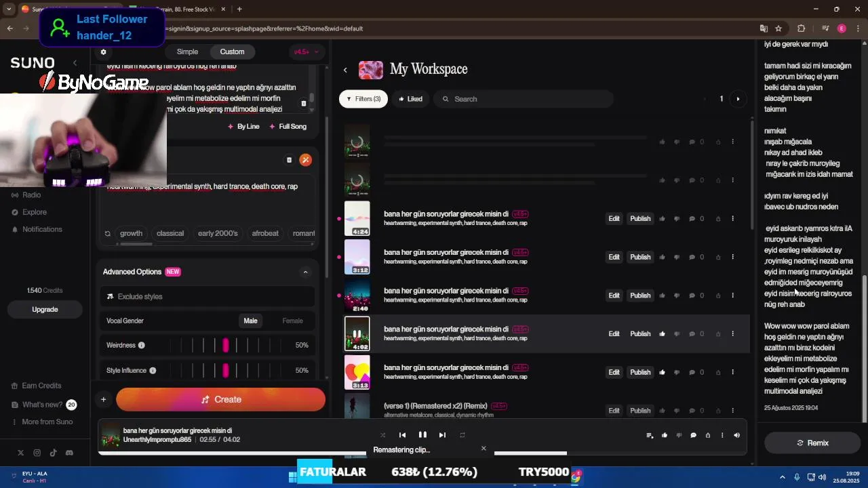The image size is (868, 488).
Task: Open player bar more options menu
Action: [722, 435]
